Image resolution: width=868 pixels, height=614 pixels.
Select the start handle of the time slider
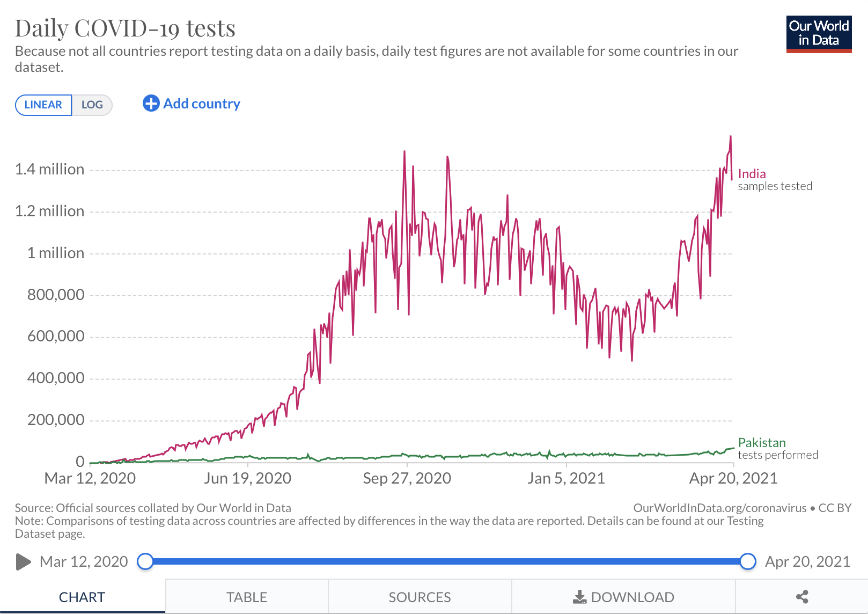coord(145,561)
